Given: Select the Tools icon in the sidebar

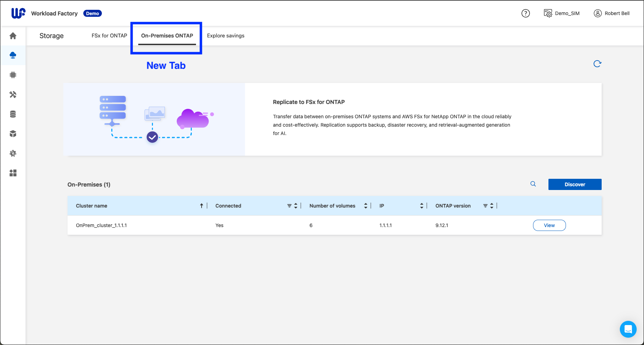Looking at the screenshot, I should 13,94.
